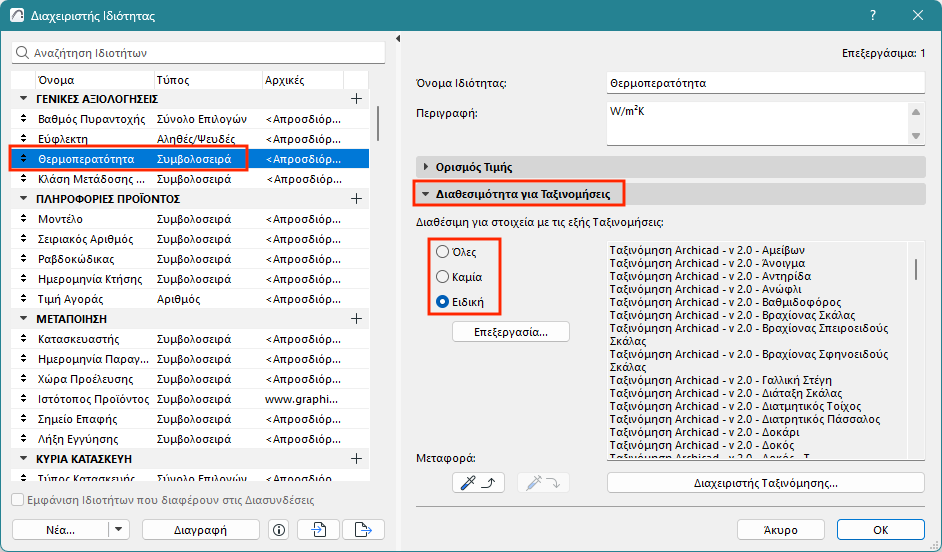This screenshot has height=552, width=942.
Task: Click reorder handle for Τιμή Αγοράς row
Action: tap(23, 299)
